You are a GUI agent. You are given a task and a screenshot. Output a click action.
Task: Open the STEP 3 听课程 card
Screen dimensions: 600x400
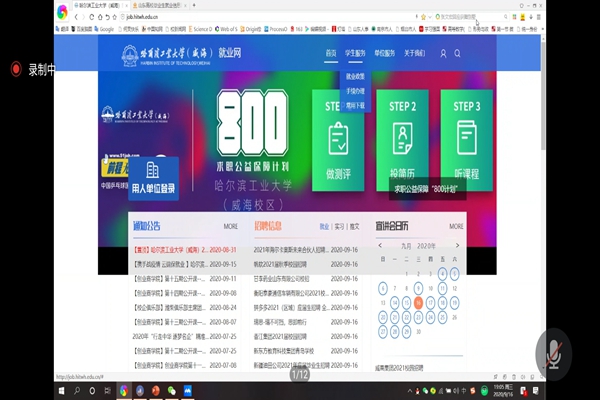(467, 140)
